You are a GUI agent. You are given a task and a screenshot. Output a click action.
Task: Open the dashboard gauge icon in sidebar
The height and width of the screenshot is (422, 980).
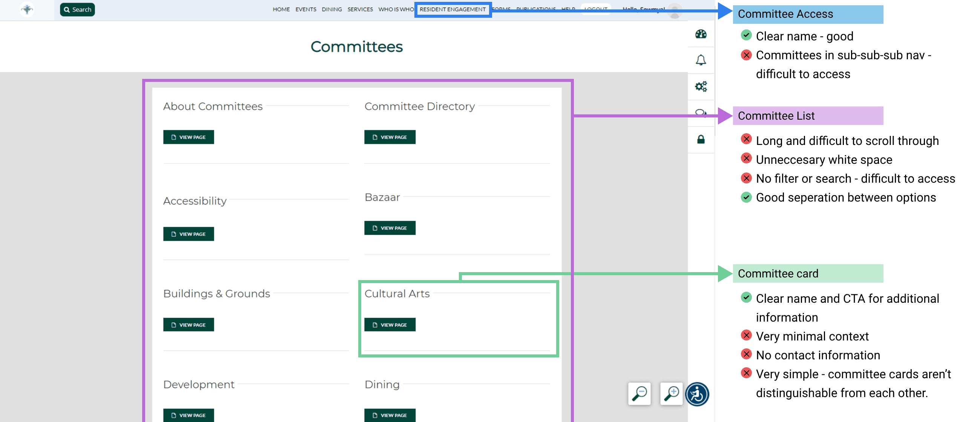point(700,34)
